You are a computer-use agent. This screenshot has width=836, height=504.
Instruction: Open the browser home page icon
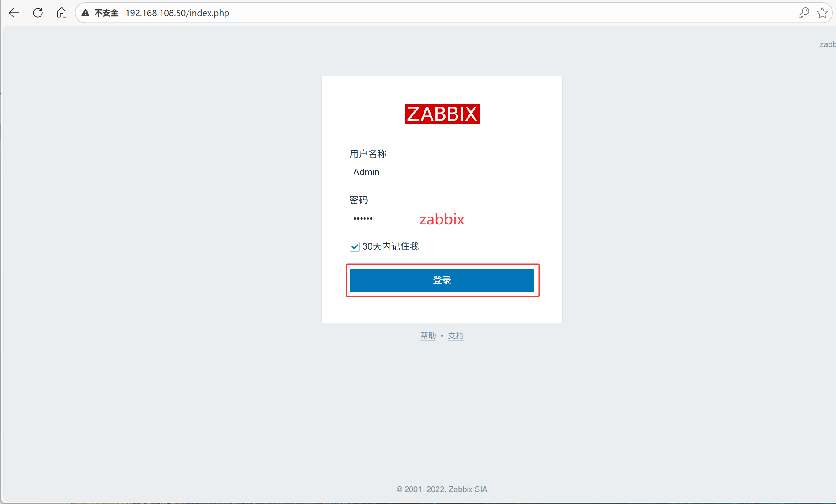(62, 13)
